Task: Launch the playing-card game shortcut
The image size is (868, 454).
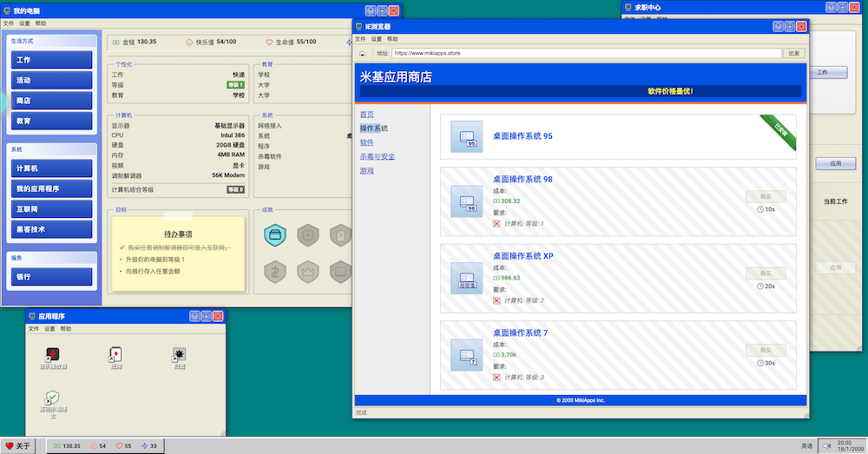Action: [115, 354]
